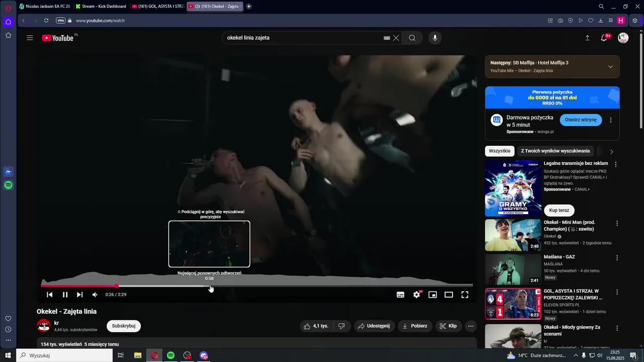The width and height of the screenshot is (644, 362).
Task: Clear the search box with the X
Action: 396,38
